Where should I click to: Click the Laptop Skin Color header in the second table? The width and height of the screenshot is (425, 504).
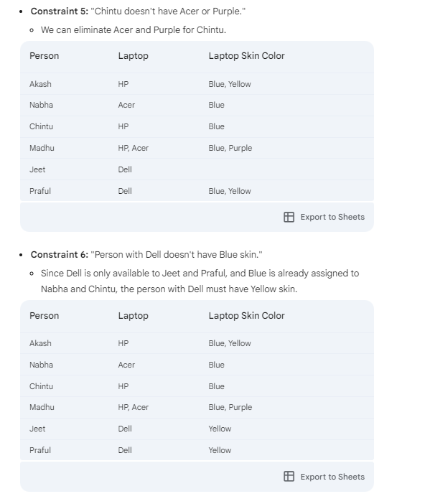point(246,315)
